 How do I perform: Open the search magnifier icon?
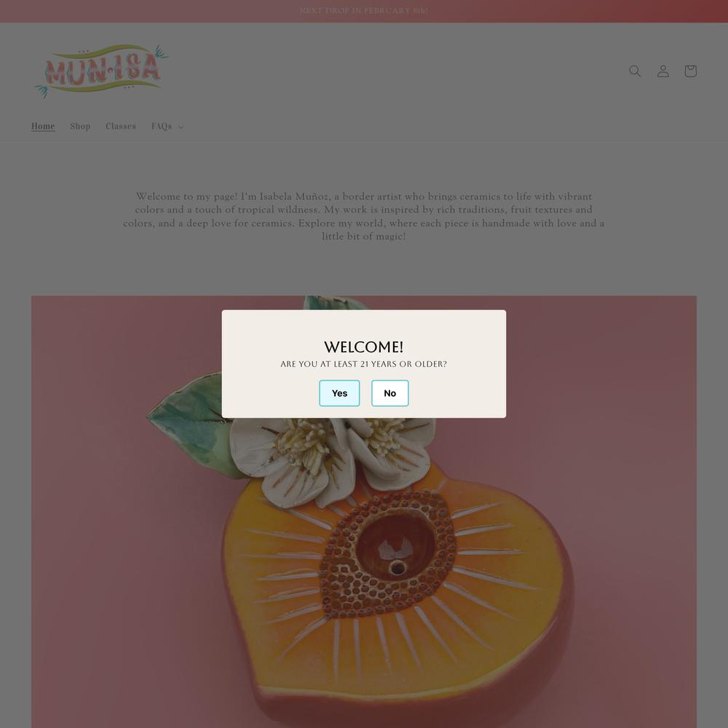tap(635, 71)
